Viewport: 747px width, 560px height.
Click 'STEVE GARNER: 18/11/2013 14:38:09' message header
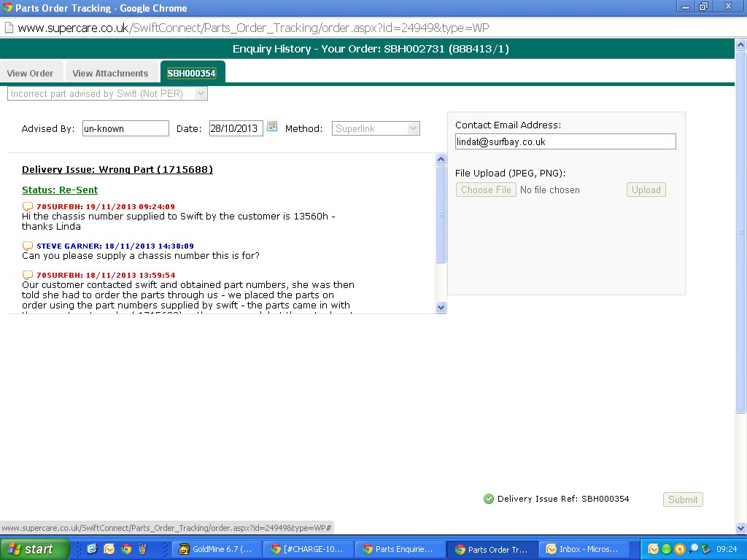pyautogui.click(x=115, y=246)
